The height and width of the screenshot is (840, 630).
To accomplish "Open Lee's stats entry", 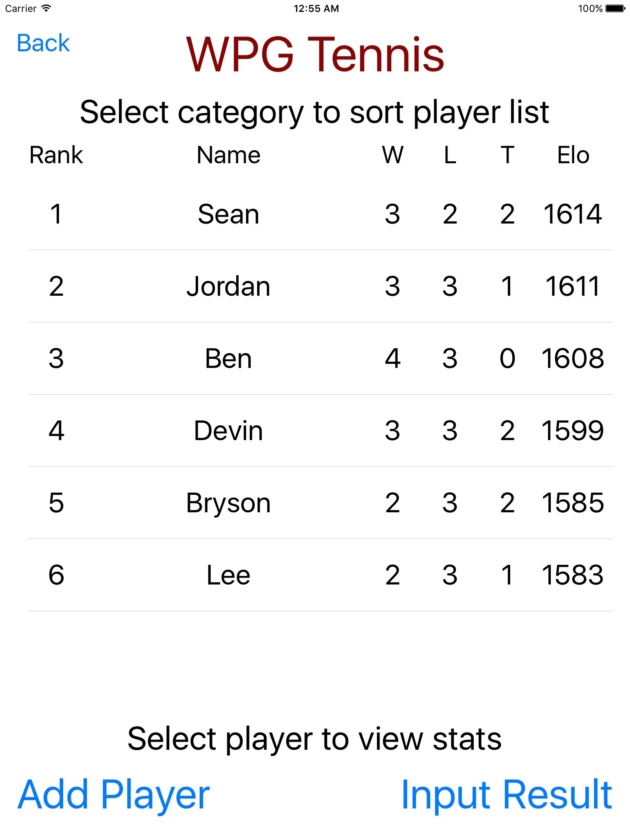I will tap(228, 575).
